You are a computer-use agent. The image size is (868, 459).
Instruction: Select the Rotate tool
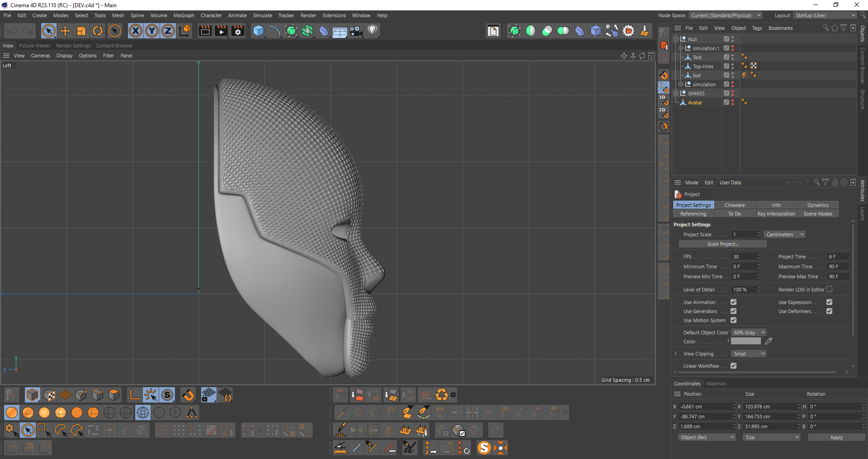98,31
